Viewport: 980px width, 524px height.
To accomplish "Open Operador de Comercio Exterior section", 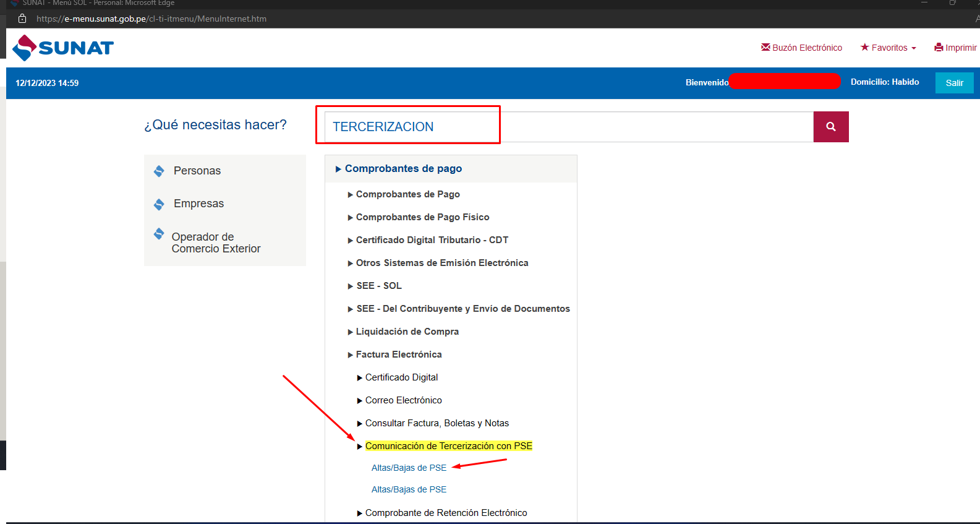I will pos(215,243).
